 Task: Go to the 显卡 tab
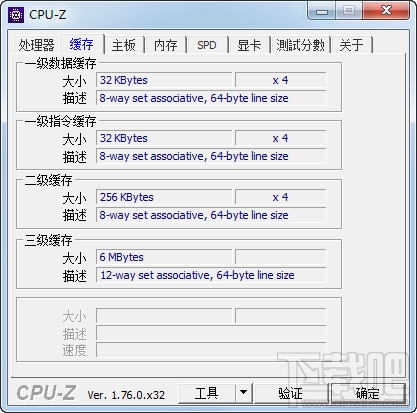249,45
